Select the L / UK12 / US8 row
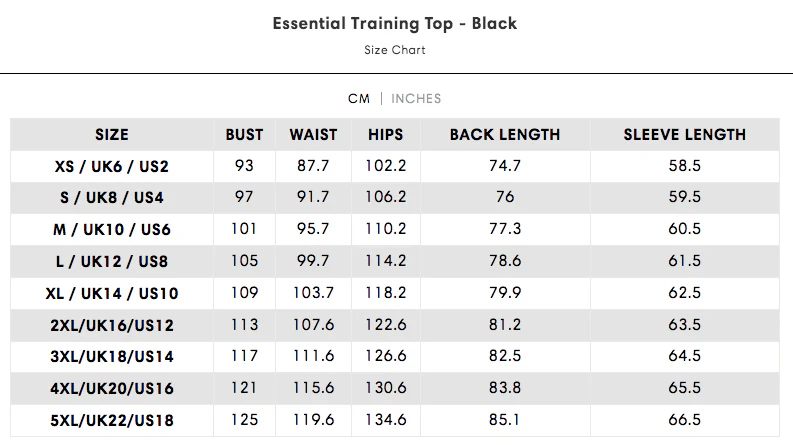Viewport: 793px width, 445px height. (x=112, y=261)
